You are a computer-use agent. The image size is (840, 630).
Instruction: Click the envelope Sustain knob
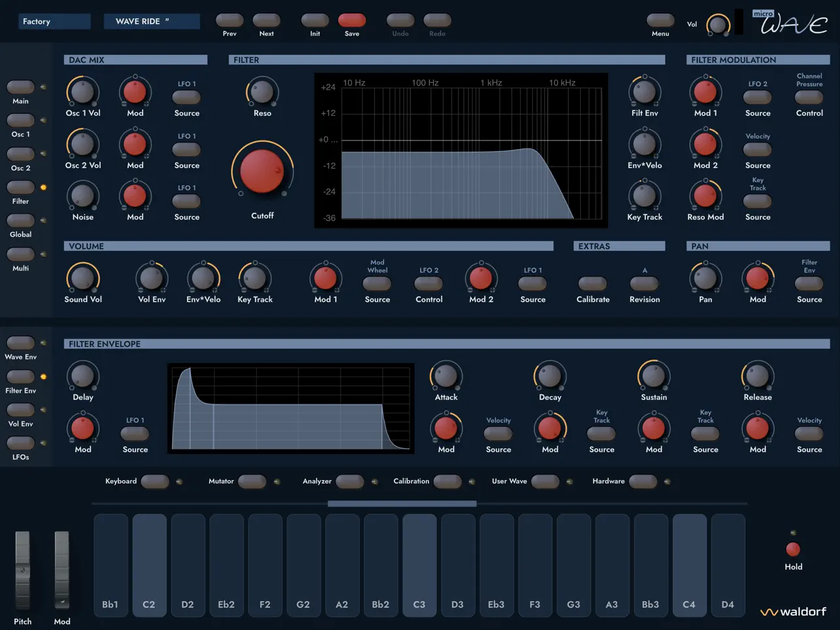tap(654, 376)
